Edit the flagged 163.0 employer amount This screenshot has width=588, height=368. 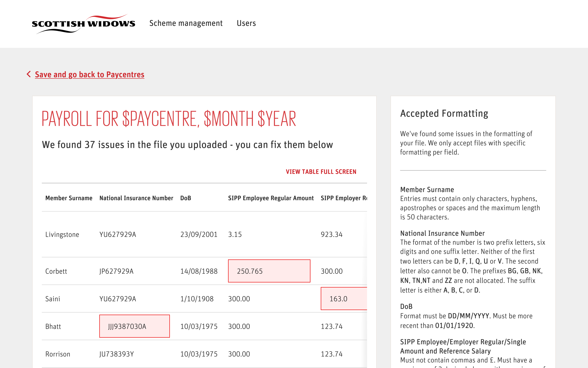tap(344, 299)
